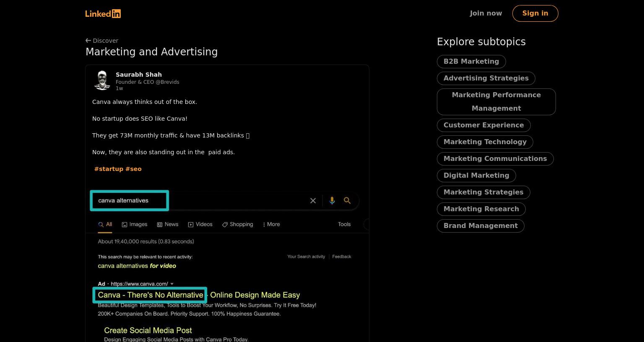Select the Advertising Strategies subtopic
The height and width of the screenshot is (342, 644).
pyautogui.click(x=486, y=78)
